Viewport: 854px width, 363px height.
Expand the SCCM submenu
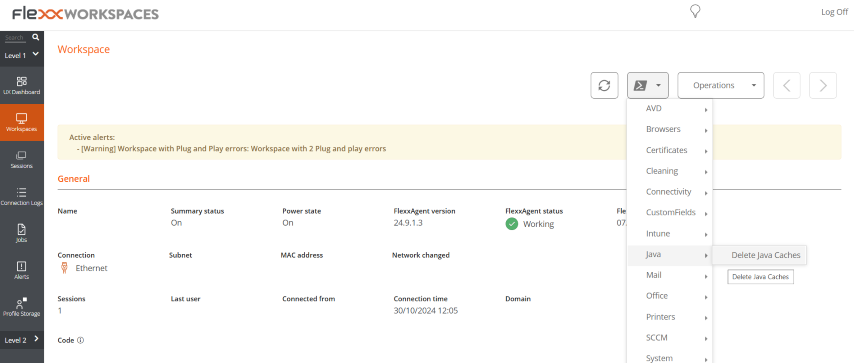click(x=670, y=338)
